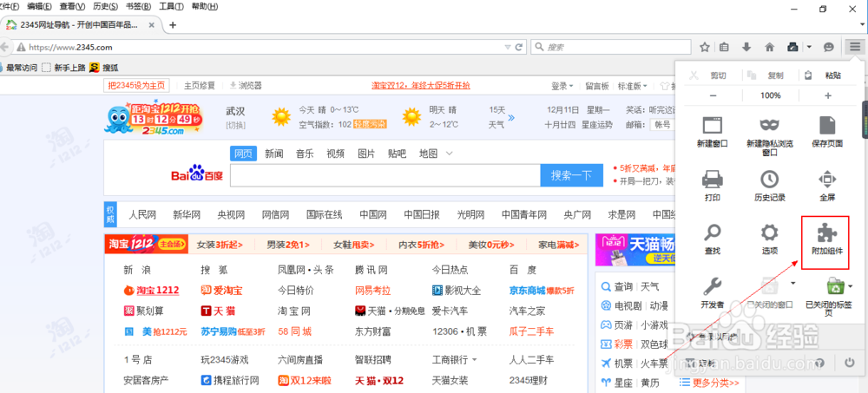Open new private browsing window icon
Screen dimensions: 868x393
point(769,124)
